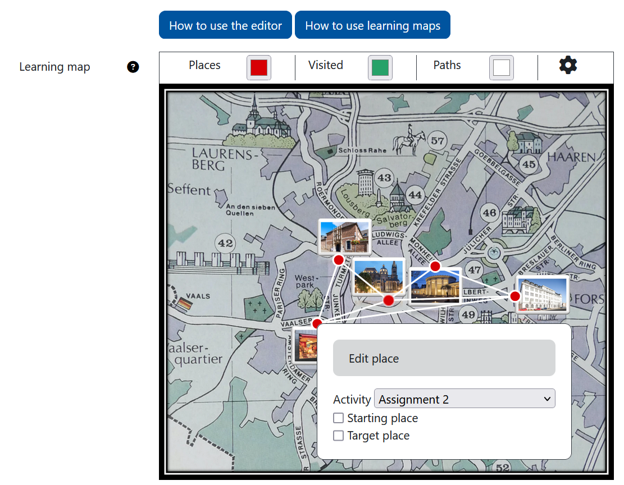Open How to use the editor

(x=225, y=25)
